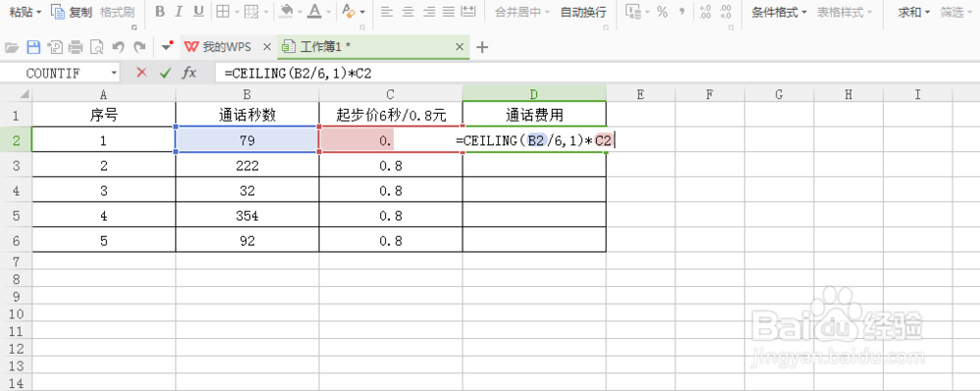Center align text
Image resolution: width=980 pixels, height=391 pixels.
tap(408, 11)
